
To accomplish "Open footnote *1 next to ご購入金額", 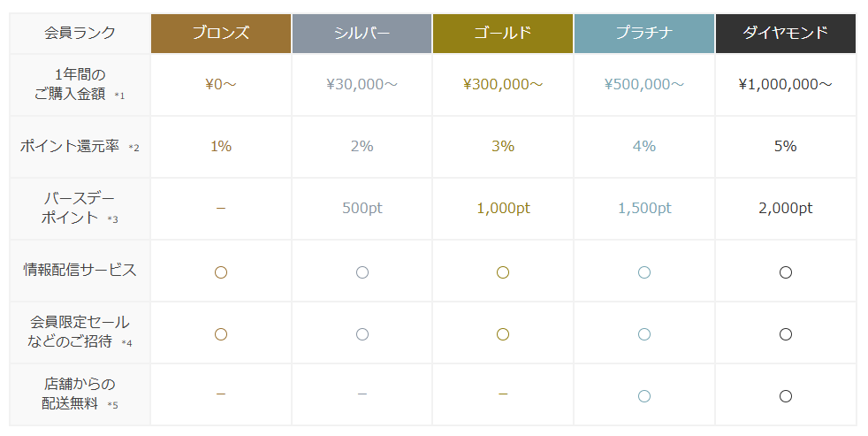I will click(120, 96).
